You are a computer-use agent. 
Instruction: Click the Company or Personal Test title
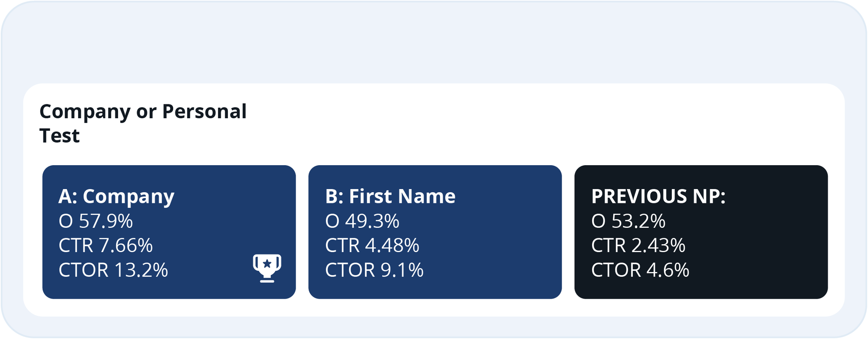pos(143,123)
